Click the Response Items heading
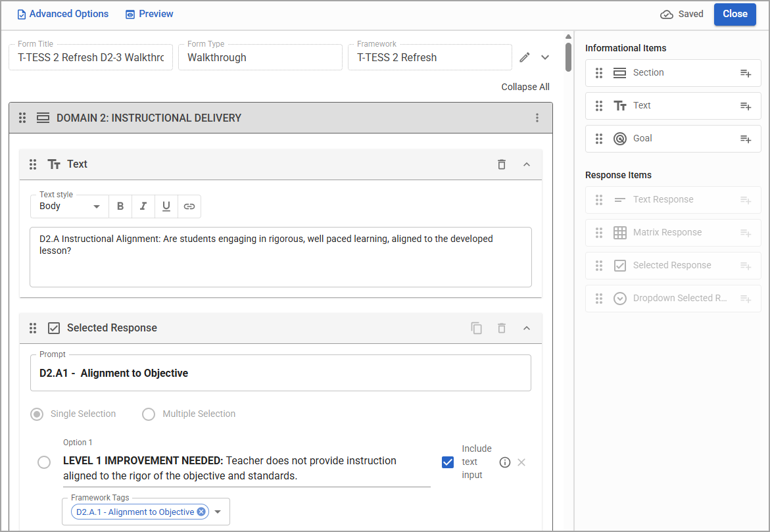 point(618,176)
